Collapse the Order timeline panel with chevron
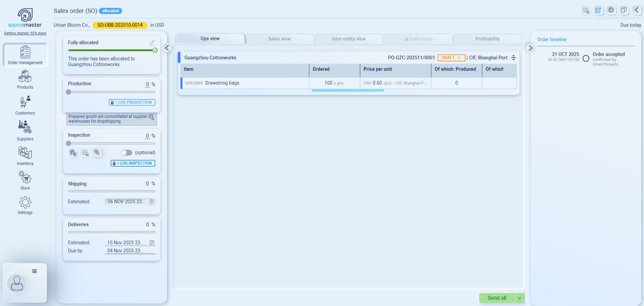The width and height of the screenshot is (644, 306). click(x=530, y=48)
